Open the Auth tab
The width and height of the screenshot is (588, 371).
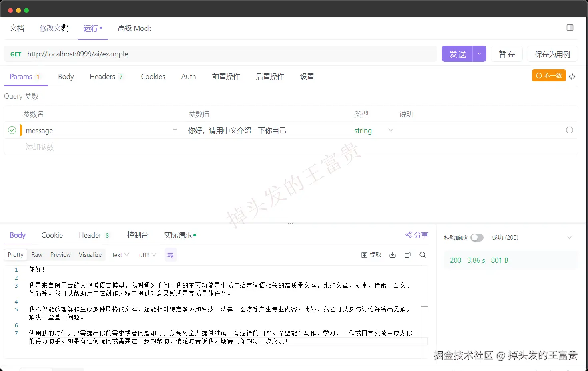tap(189, 76)
